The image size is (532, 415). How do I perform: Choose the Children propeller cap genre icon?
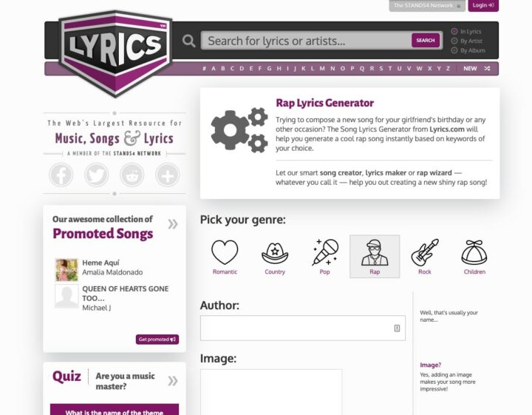474,253
